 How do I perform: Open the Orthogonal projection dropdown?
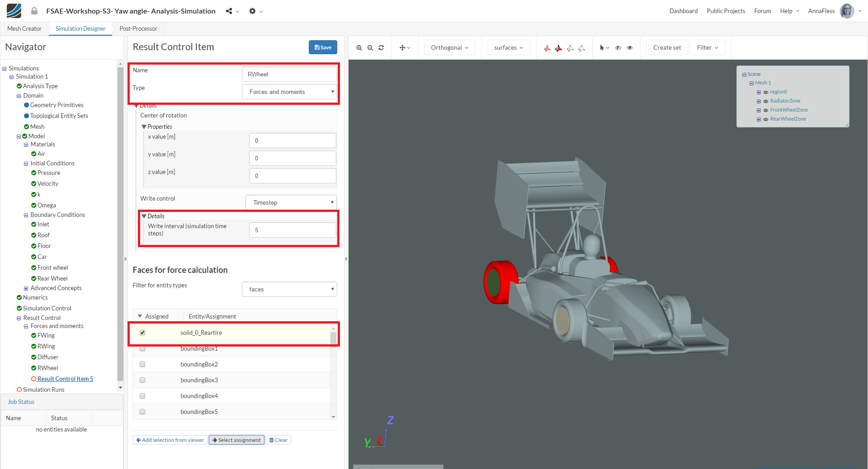tap(449, 48)
